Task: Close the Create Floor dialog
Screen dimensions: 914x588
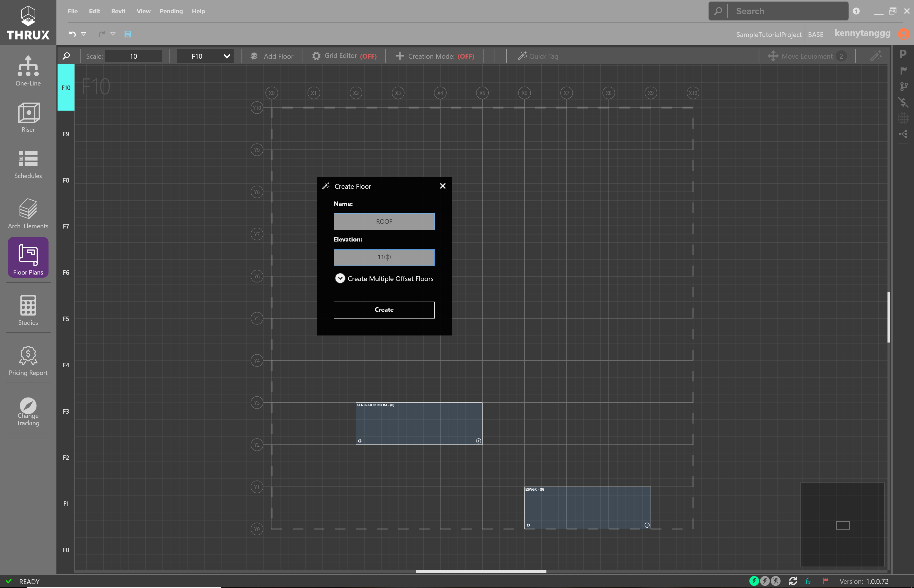Action: tap(443, 186)
